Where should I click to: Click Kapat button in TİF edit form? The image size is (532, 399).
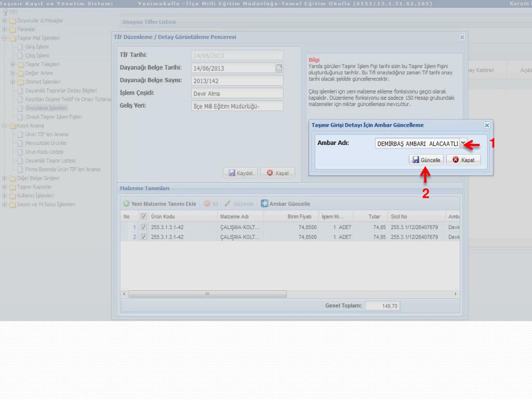point(278,173)
